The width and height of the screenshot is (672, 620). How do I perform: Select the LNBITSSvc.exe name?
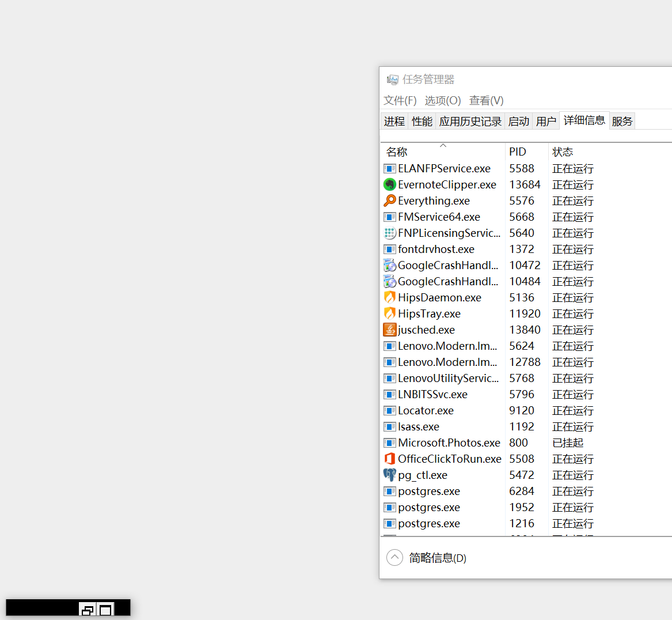point(432,395)
